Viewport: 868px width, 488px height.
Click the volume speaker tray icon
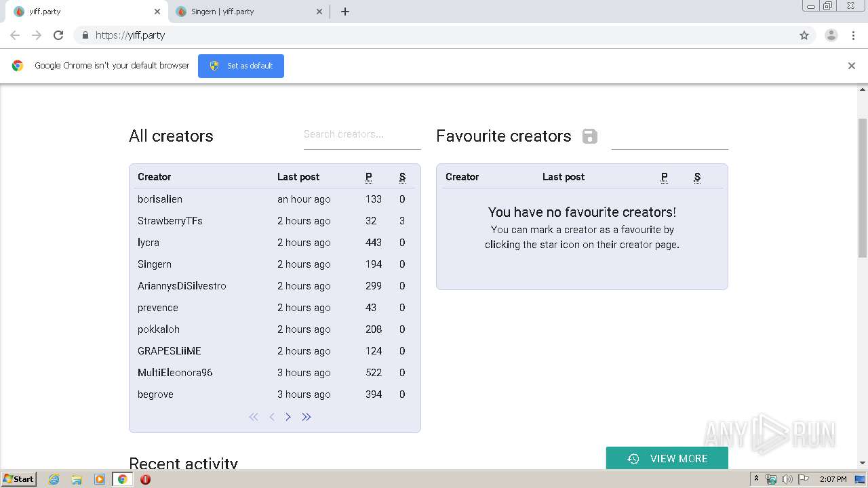pos(787,479)
